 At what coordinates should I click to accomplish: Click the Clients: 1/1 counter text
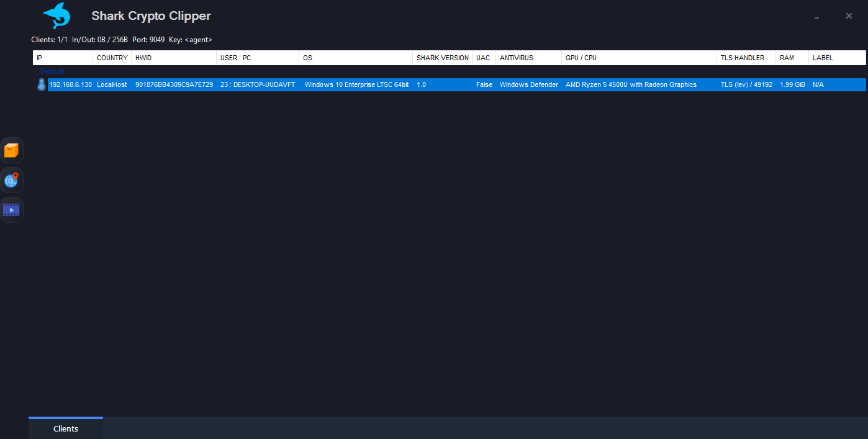coord(49,39)
